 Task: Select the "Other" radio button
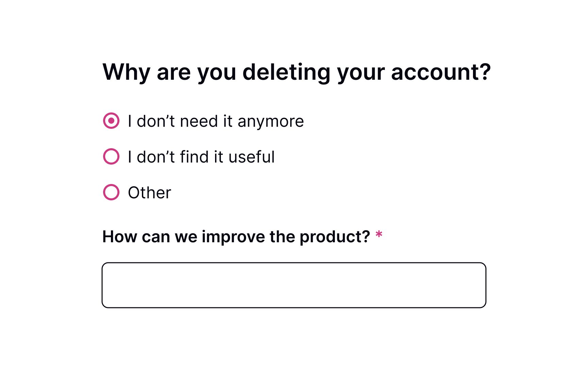[111, 192]
